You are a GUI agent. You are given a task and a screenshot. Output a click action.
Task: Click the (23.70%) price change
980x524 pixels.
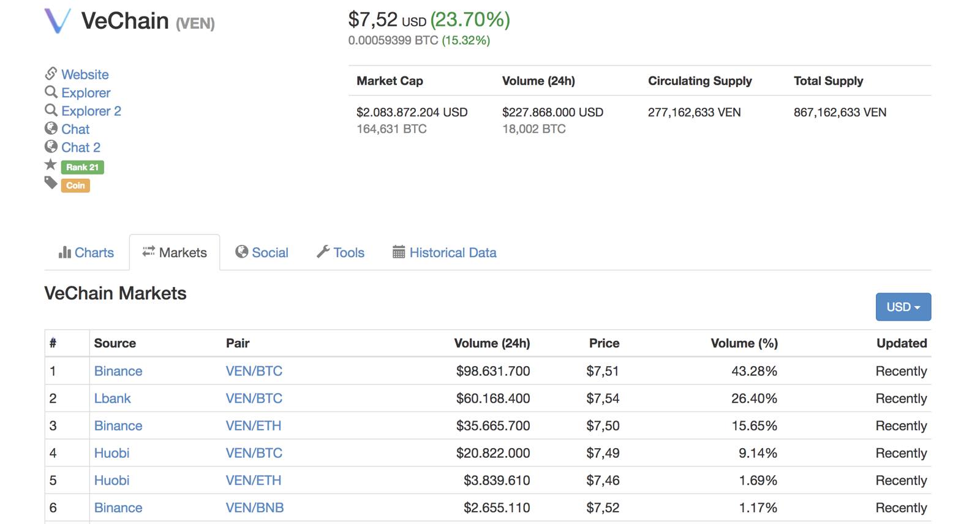(470, 20)
